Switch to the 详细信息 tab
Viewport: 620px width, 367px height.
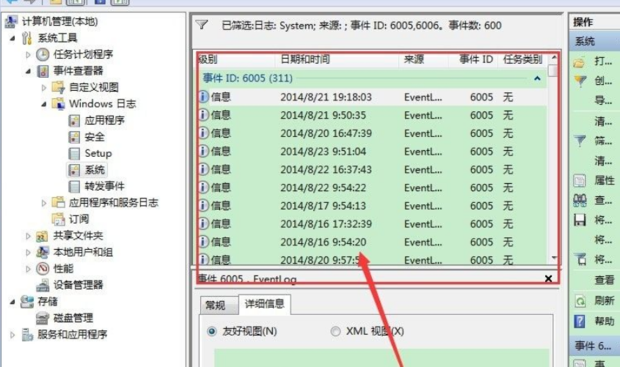tap(265, 304)
